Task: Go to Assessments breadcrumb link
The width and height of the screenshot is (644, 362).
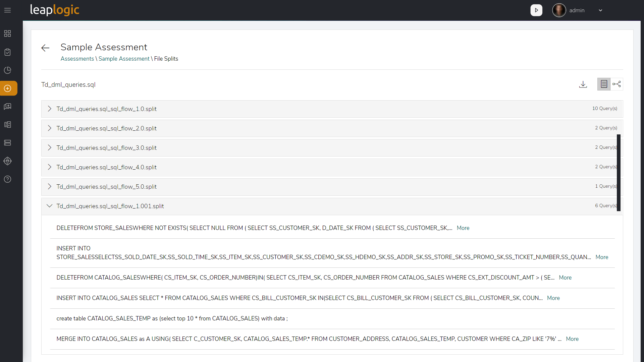Action: click(77, 59)
